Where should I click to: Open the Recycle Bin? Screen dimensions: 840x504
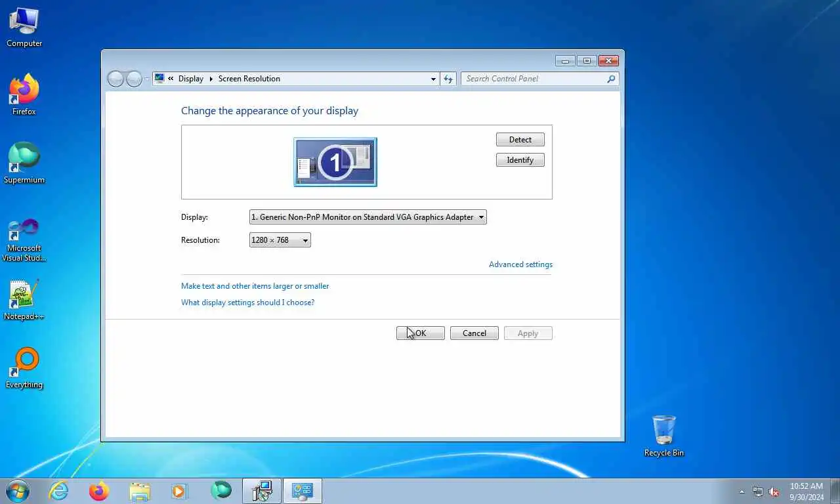coord(664,436)
